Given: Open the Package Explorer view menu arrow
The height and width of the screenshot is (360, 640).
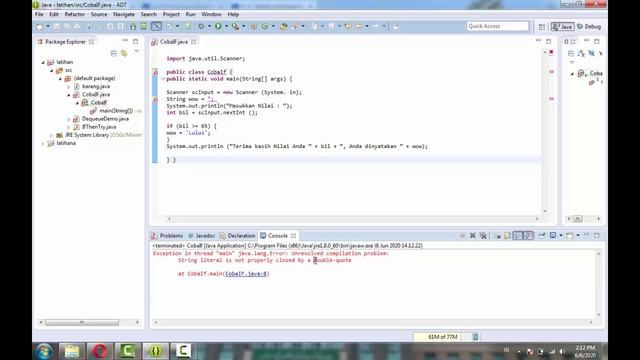Looking at the screenshot, I should point(137,52).
